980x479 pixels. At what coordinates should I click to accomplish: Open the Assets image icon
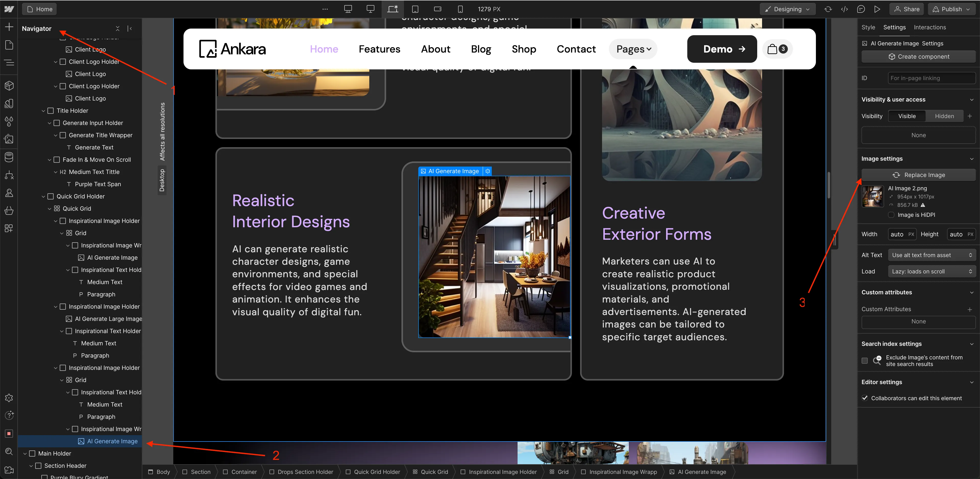(9, 140)
